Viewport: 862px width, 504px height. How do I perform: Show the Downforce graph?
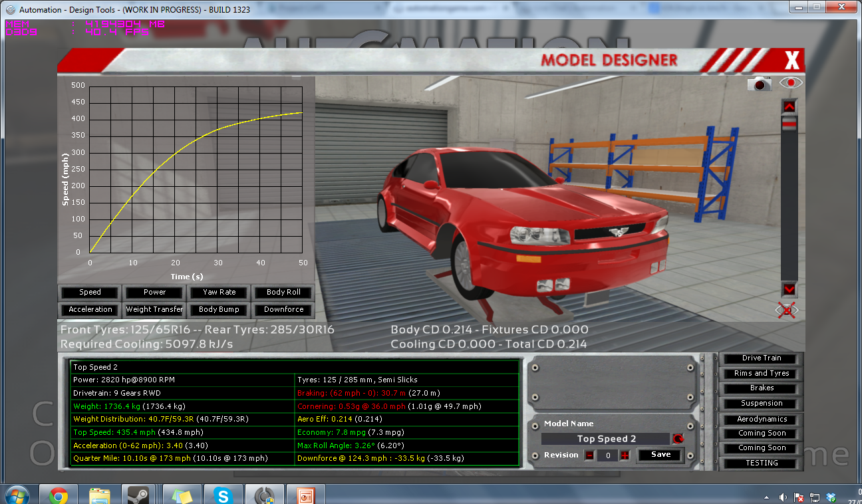tap(284, 310)
